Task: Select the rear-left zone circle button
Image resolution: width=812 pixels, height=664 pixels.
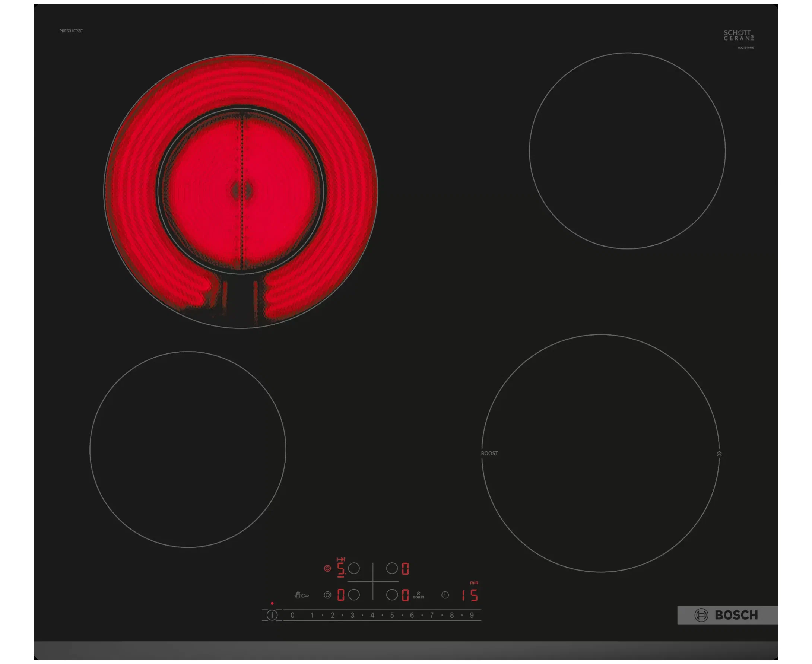Action: [354, 568]
